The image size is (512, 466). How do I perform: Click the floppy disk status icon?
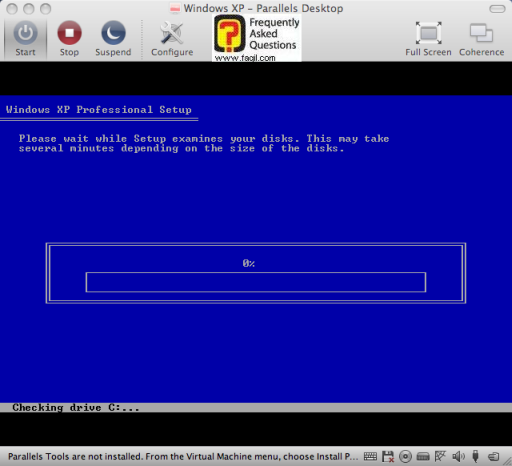point(388,456)
